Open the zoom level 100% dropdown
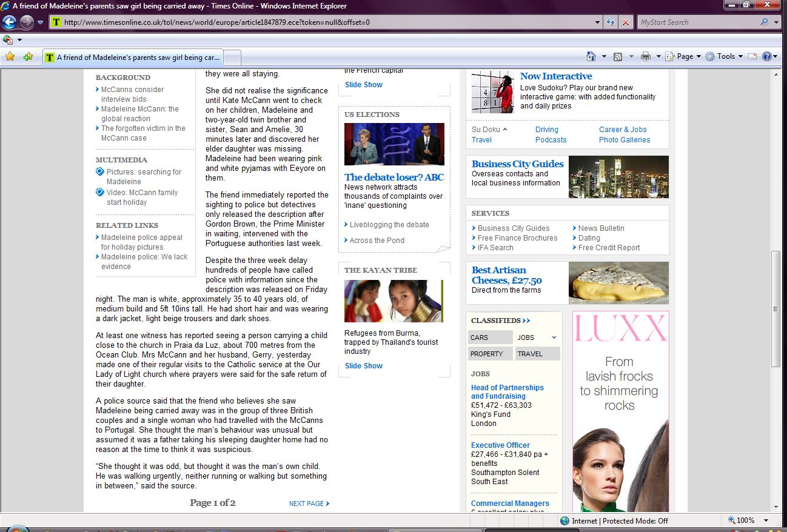 pos(766,520)
